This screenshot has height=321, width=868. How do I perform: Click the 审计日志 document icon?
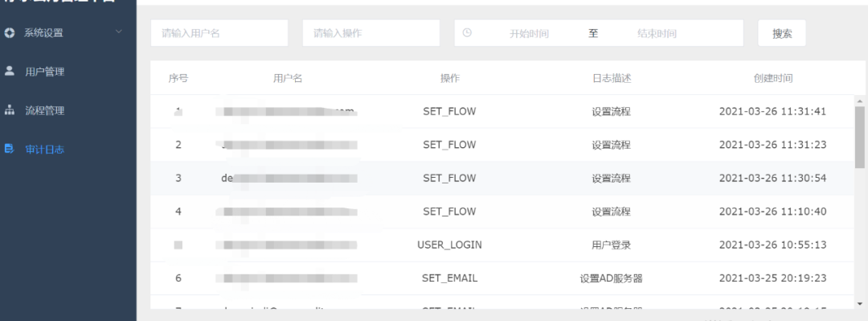[x=10, y=149]
